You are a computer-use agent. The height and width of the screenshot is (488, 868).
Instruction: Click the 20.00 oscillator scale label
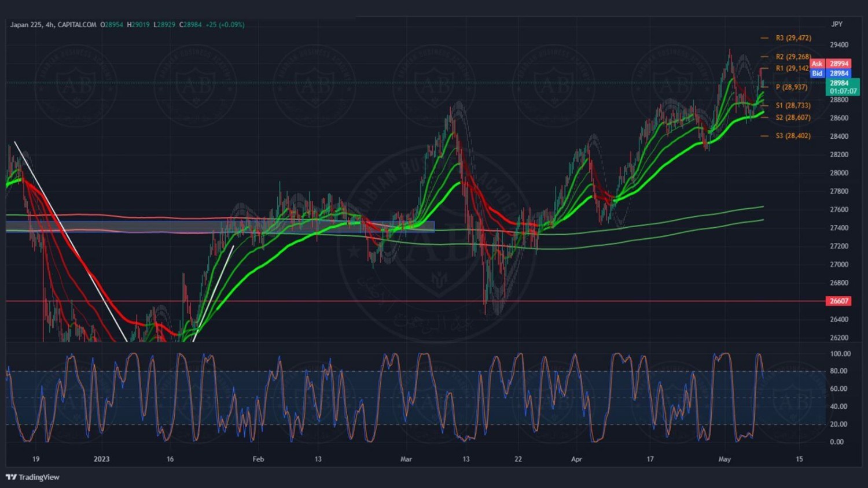[838, 424]
